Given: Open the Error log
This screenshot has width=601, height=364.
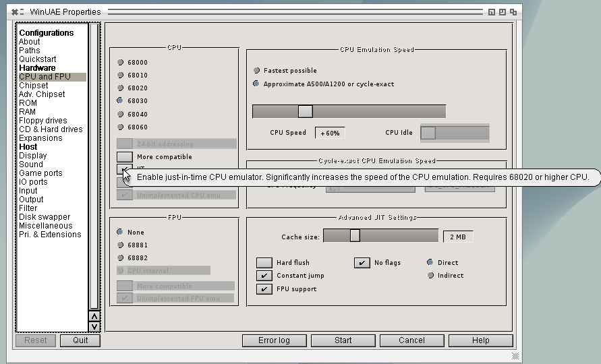Looking at the screenshot, I should click(x=275, y=340).
